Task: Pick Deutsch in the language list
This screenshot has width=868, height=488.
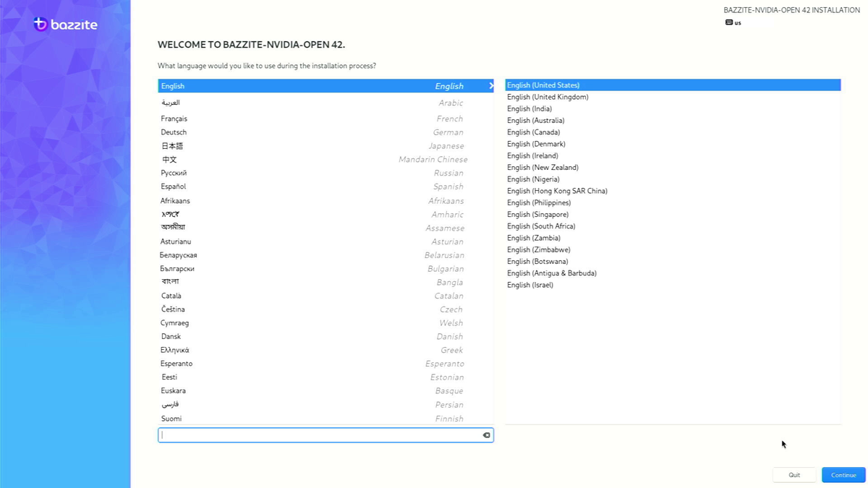Action: [325, 132]
